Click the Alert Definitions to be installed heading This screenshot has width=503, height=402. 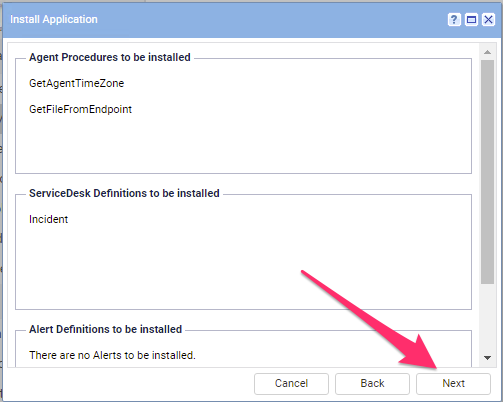click(x=105, y=329)
